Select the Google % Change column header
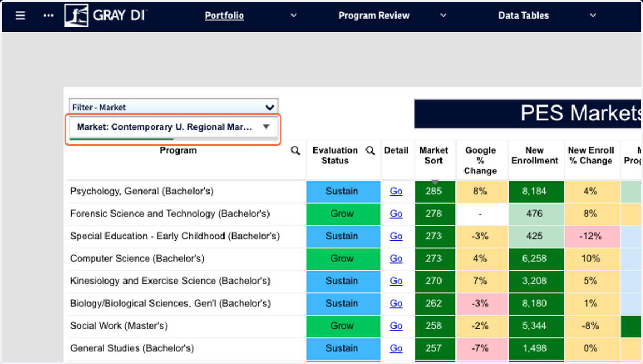 (480, 161)
